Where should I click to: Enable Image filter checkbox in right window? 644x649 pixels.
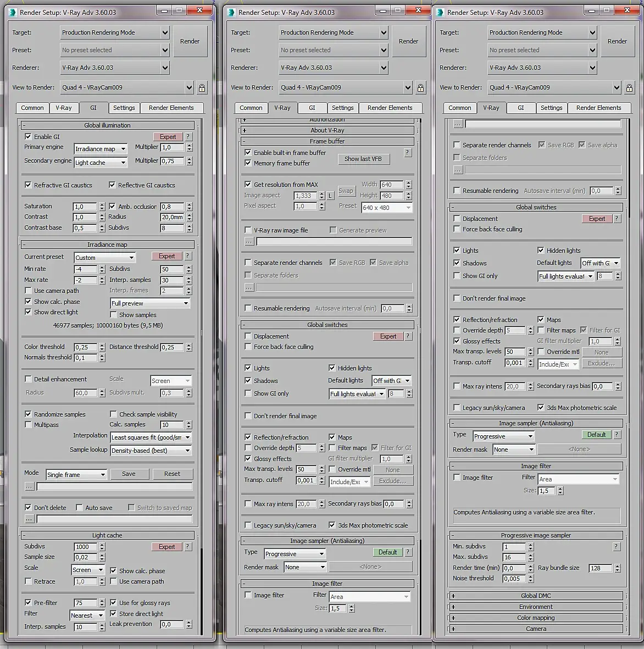tap(457, 477)
